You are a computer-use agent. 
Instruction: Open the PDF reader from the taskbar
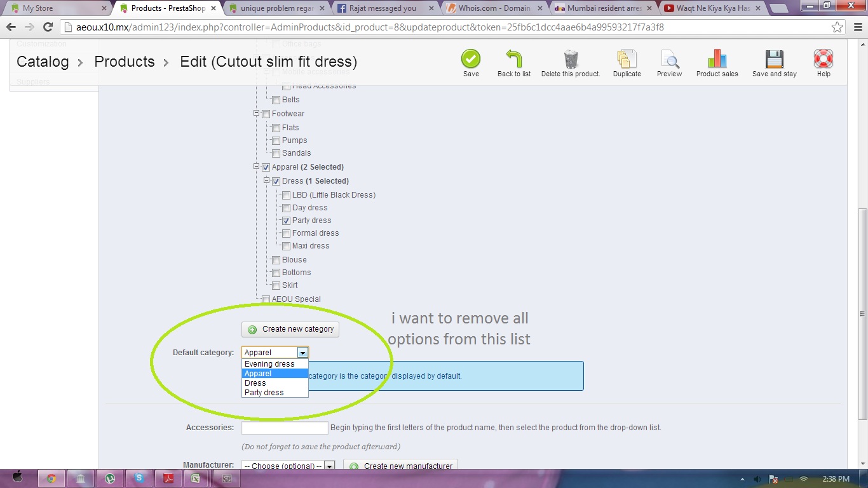168,478
